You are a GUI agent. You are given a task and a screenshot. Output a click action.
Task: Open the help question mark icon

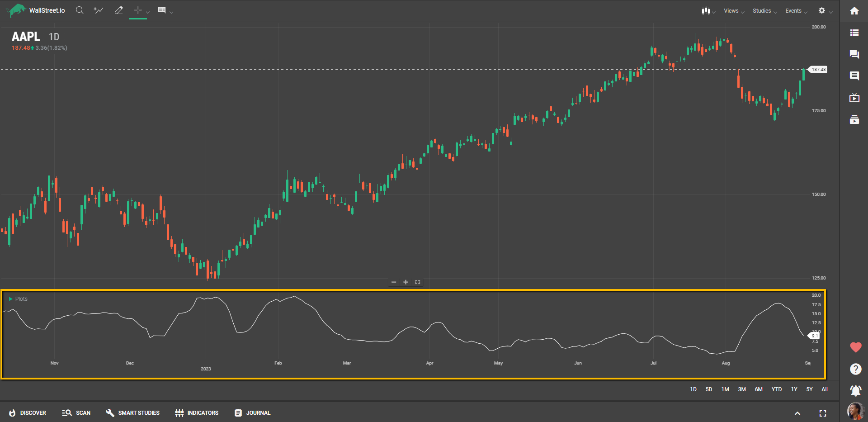(x=855, y=369)
